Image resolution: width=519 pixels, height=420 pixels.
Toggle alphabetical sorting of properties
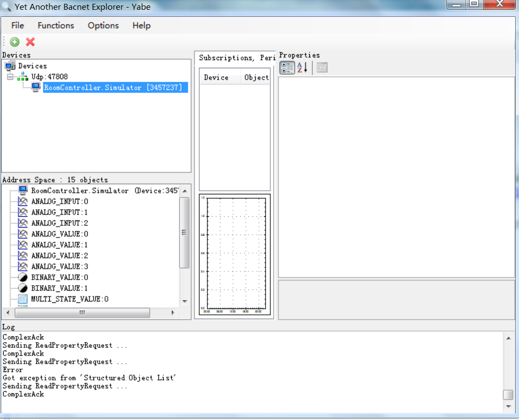pyautogui.click(x=300, y=67)
